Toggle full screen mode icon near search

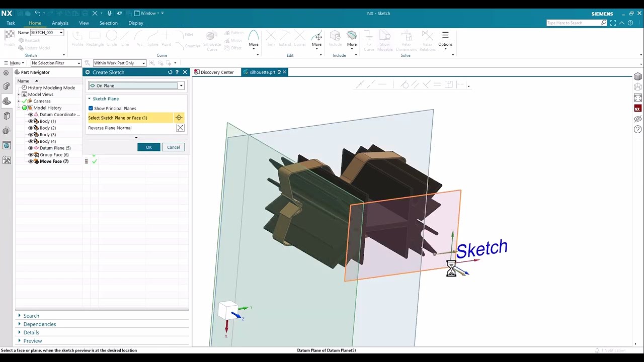(613, 23)
